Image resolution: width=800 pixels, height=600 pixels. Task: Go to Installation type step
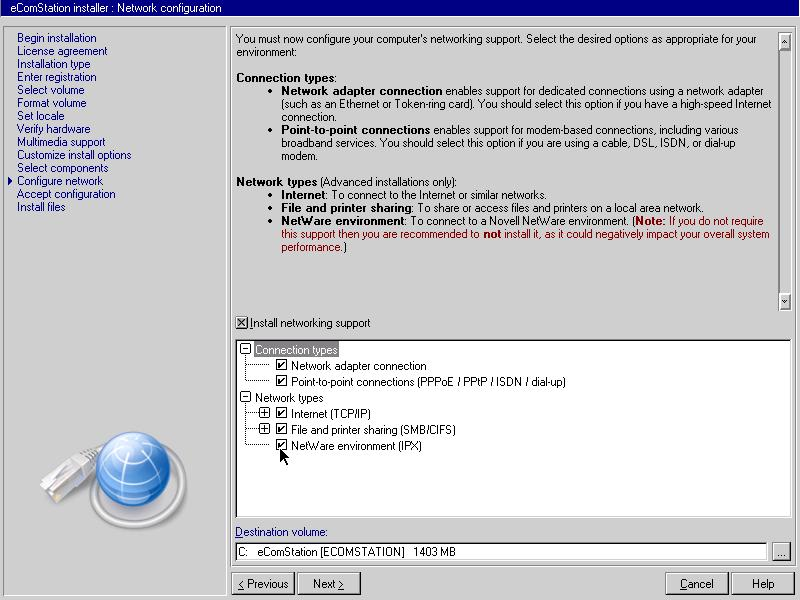54,64
